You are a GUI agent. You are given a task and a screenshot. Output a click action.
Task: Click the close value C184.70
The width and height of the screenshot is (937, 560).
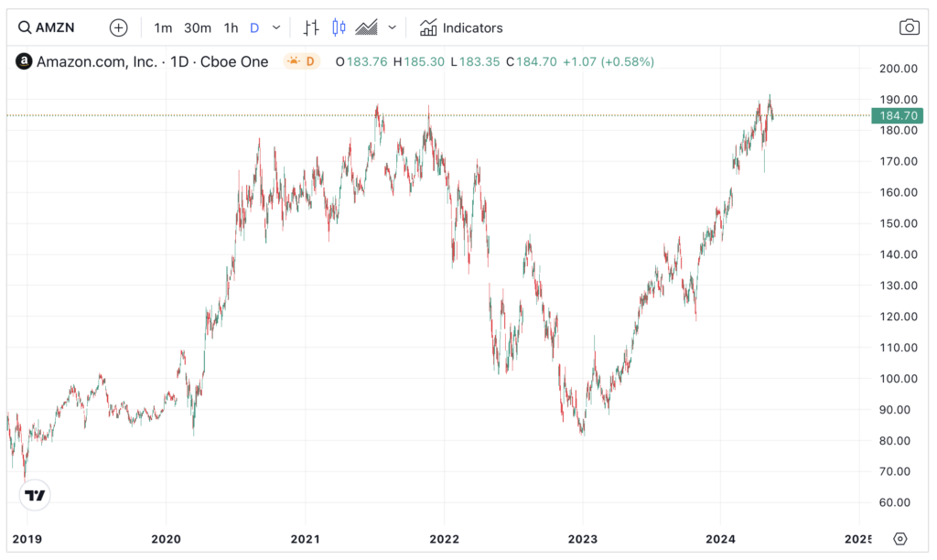click(x=532, y=61)
